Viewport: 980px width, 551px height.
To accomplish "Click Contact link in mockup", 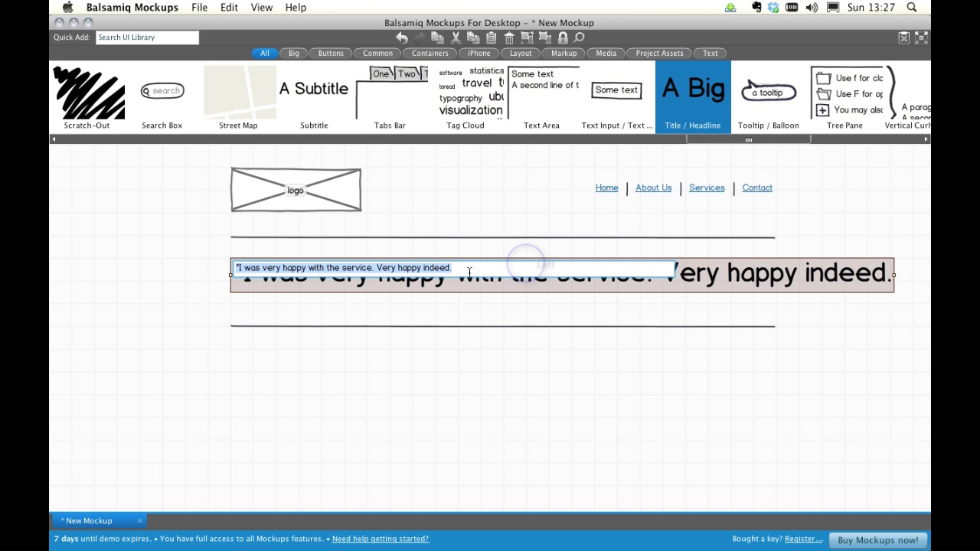I will [757, 187].
